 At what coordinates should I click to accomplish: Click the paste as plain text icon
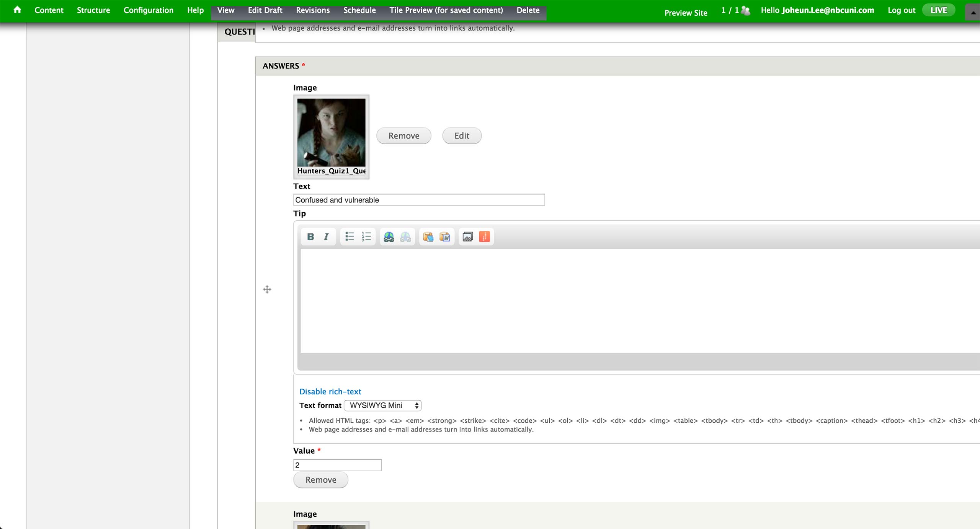pos(428,237)
